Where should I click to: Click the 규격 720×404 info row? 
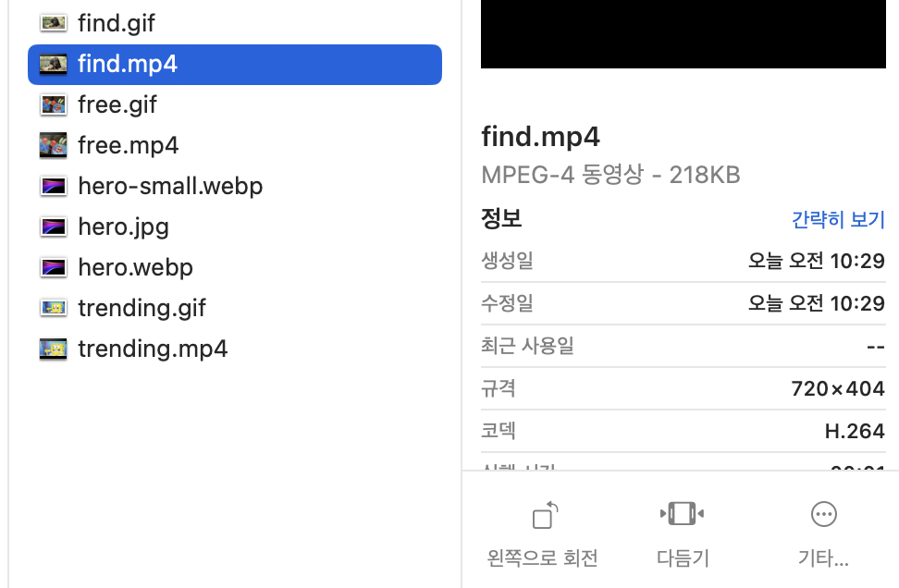(683, 388)
